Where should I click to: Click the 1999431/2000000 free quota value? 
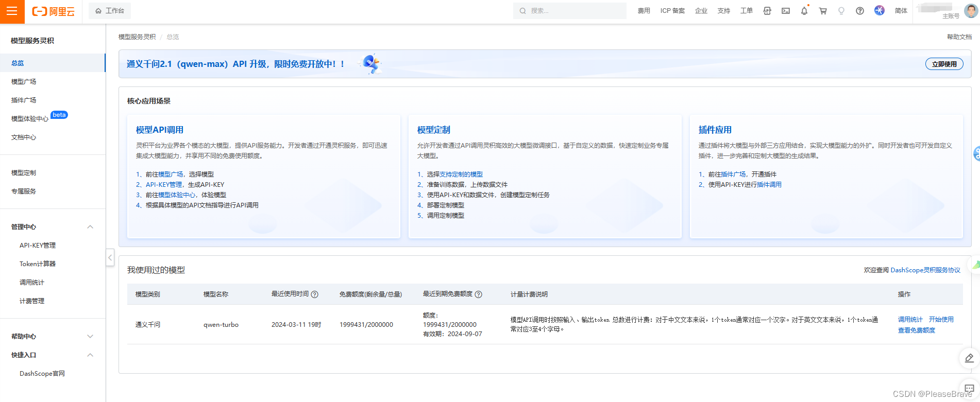click(x=366, y=325)
